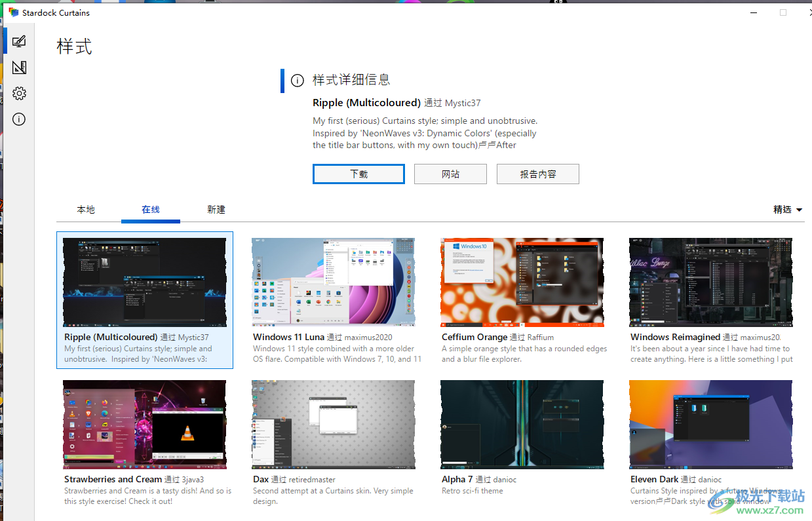Screen dimensions: 812x521
Task: Click the Ripple description text in details panel
Action: pyautogui.click(x=425, y=133)
